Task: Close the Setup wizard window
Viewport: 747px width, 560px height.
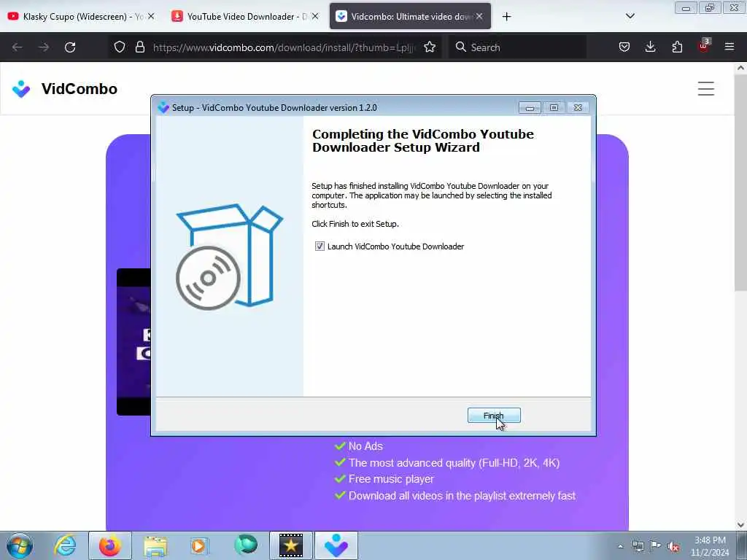Action: coord(578,108)
